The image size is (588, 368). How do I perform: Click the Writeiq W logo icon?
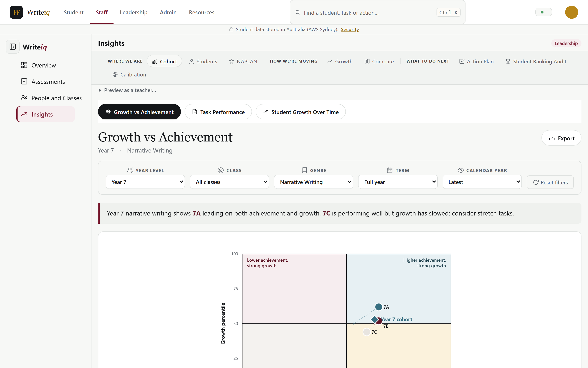16,12
